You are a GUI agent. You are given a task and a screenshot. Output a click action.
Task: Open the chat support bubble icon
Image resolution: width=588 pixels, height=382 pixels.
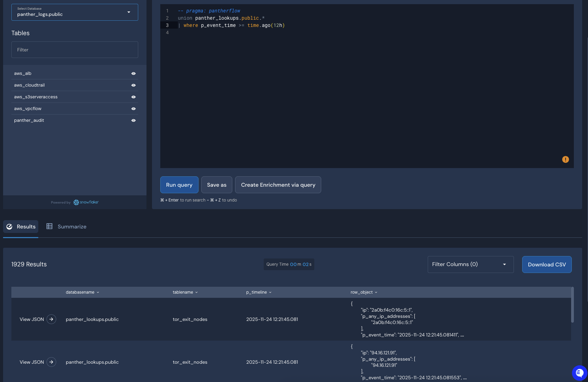[x=579, y=373]
